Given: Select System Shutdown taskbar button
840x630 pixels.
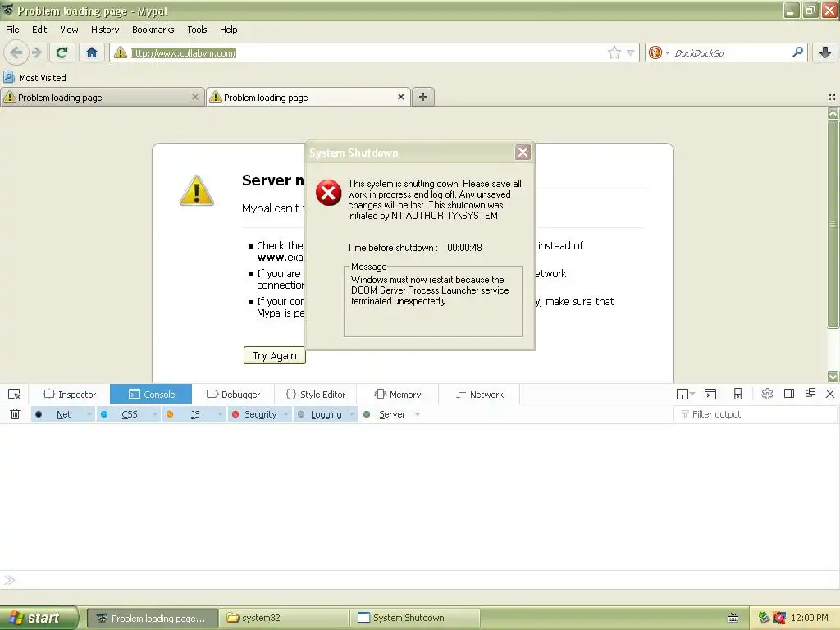Looking at the screenshot, I should pos(414,618).
